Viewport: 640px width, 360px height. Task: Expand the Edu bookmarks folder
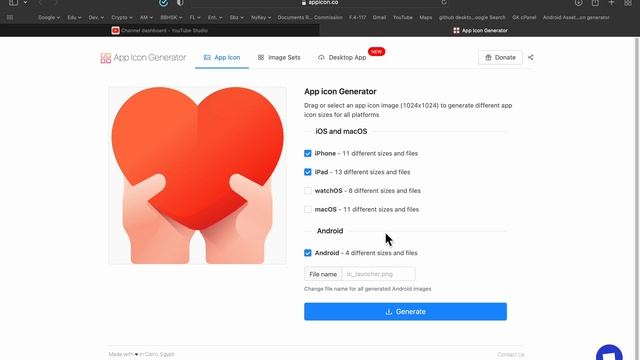click(x=74, y=18)
